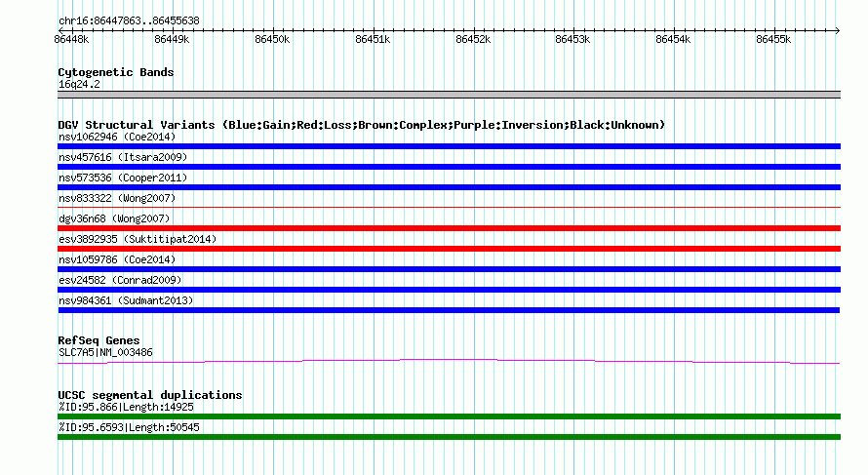This screenshot has height=475, width=868.
Task: Click the 86454k ruler tick label
Action: [673, 39]
